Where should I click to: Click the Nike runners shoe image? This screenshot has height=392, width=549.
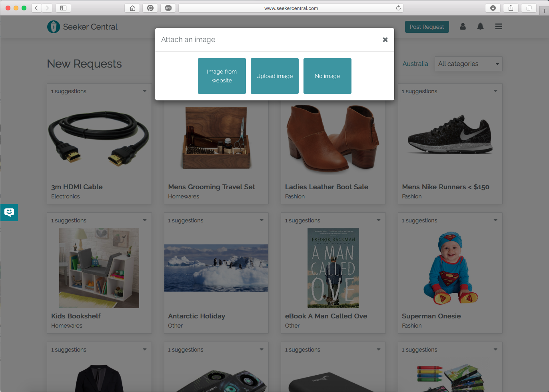450,134
